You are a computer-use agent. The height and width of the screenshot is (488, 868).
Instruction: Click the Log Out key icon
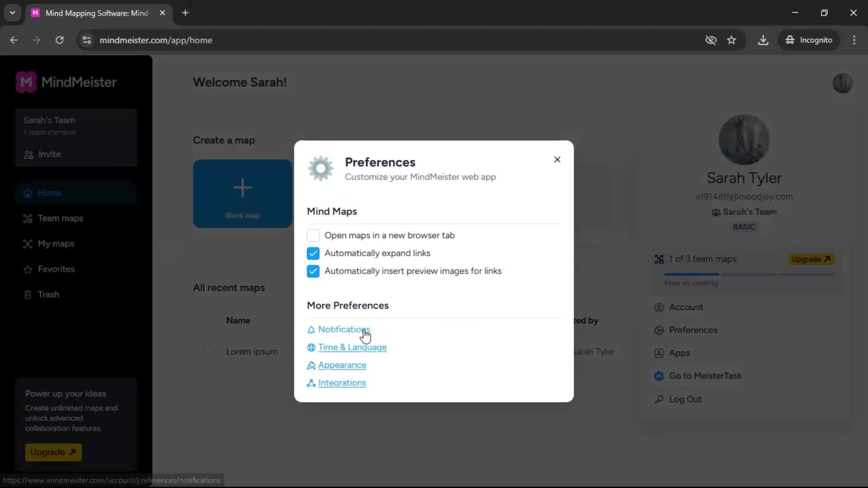point(659,399)
